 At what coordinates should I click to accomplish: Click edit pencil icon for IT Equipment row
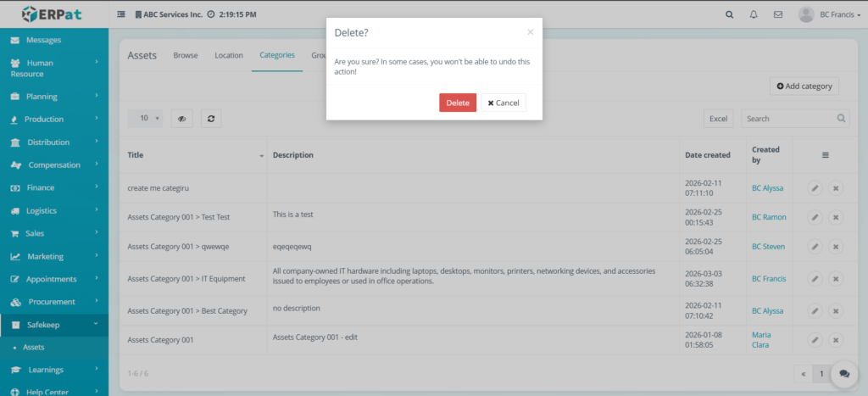click(x=814, y=278)
